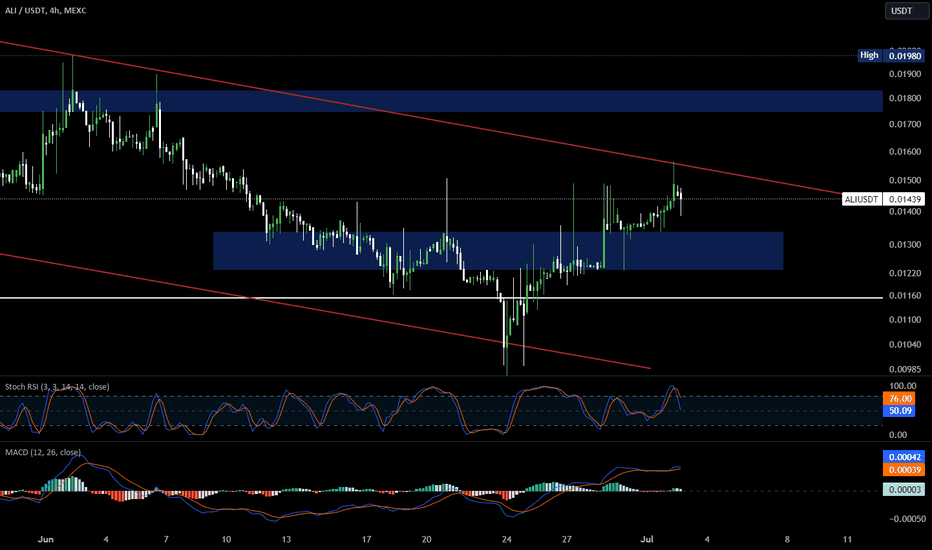The image size is (932, 550).
Task: Click the Jun label on time axis
Action: (x=46, y=539)
